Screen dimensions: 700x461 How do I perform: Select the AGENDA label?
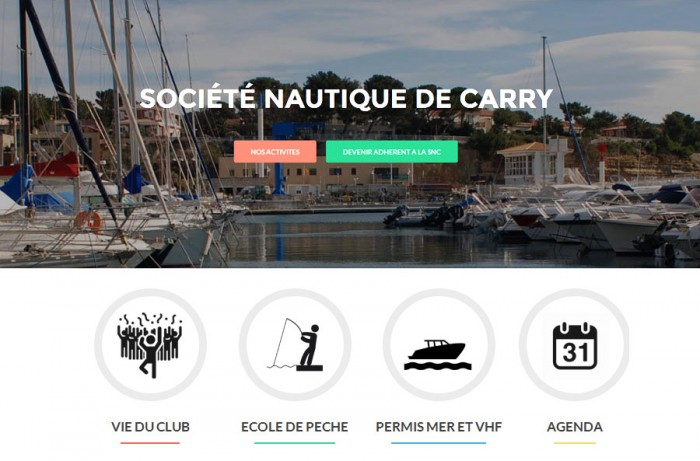coord(575,427)
